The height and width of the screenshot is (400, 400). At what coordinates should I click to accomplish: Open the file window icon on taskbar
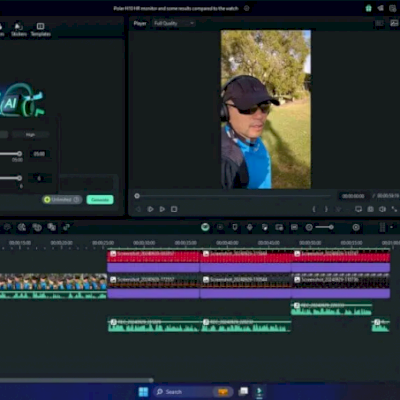pyautogui.click(x=244, y=392)
